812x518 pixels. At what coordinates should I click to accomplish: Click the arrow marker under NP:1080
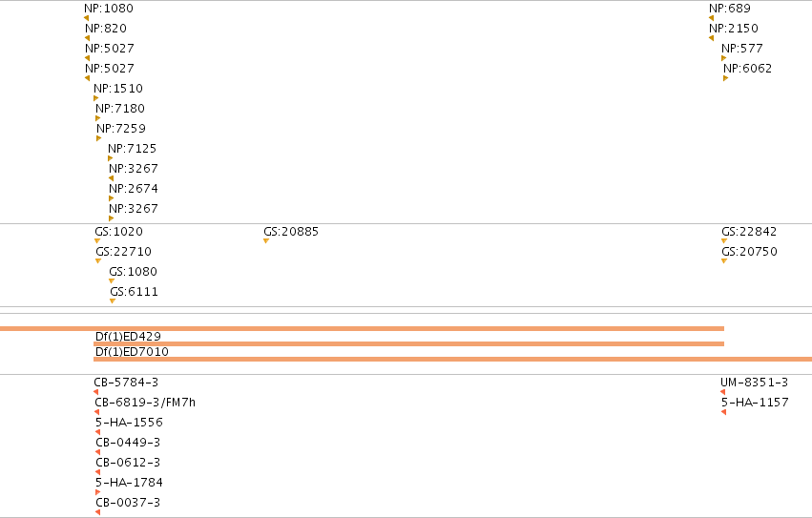(x=86, y=18)
